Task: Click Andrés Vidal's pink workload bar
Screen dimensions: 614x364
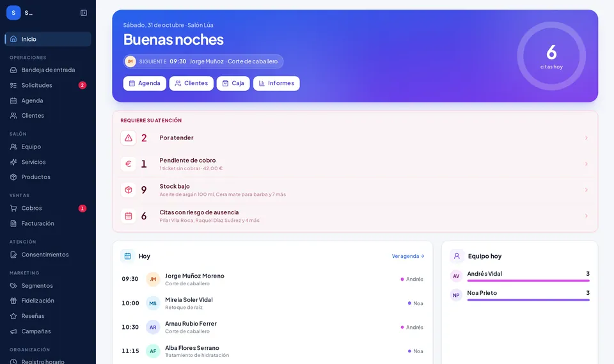Action: [528, 281]
